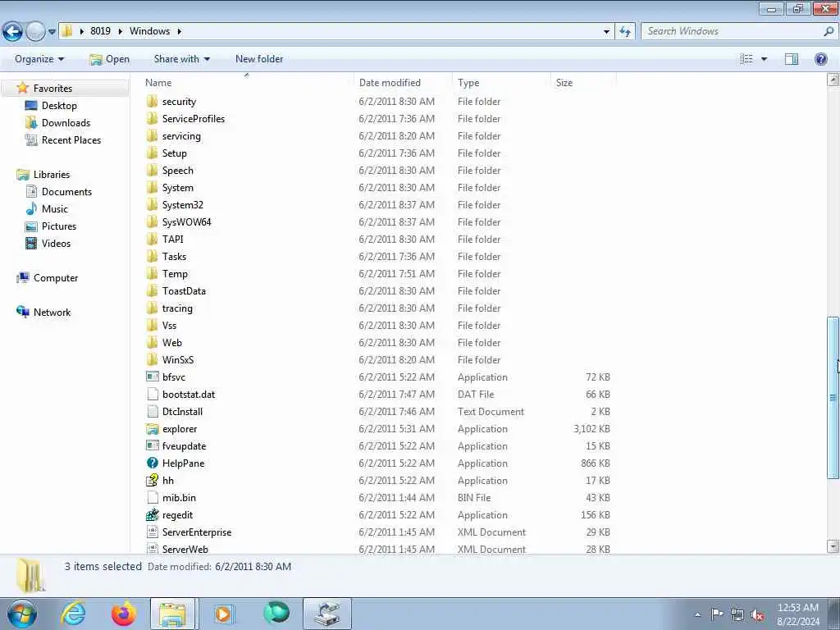Click the New folder button

(259, 59)
